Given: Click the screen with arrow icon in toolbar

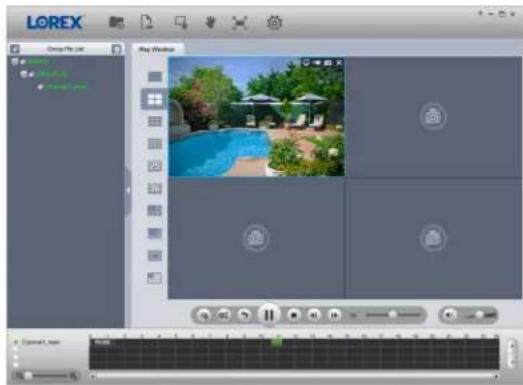Looking at the screenshot, I should [181, 22].
